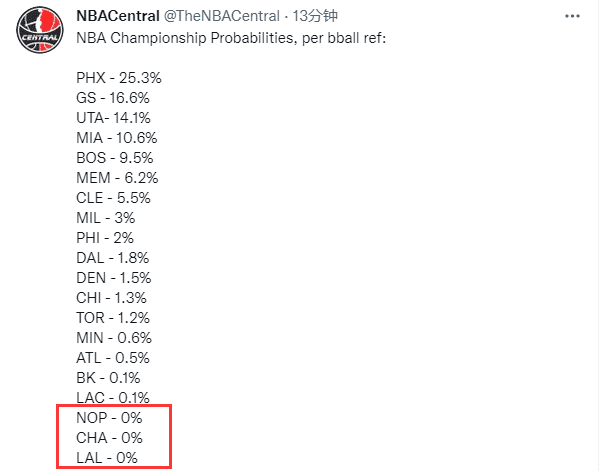Click the MIA - 10.6% entry
The height and width of the screenshot is (471, 602).
tap(116, 137)
